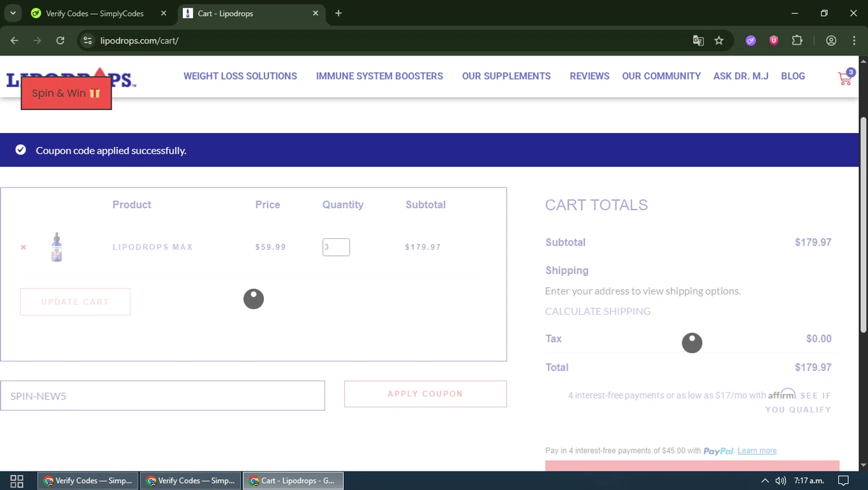Open the uBlock shield extension icon
The width and height of the screenshot is (868, 490).
coord(774,40)
